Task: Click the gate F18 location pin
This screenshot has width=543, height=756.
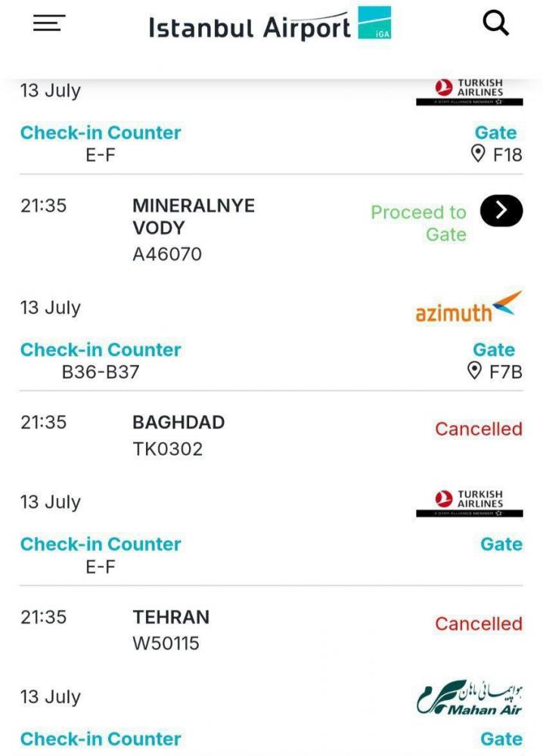Action: (477, 154)
